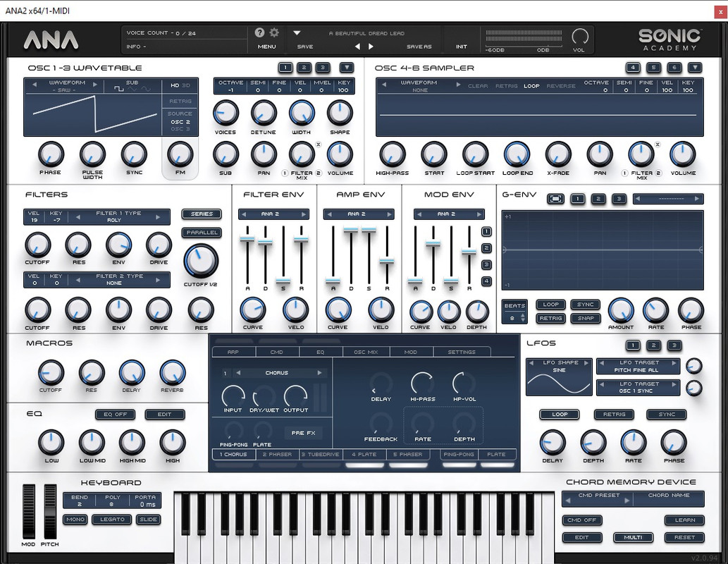Open the EQ tab in center panel
728x564 pixels.
321,352
